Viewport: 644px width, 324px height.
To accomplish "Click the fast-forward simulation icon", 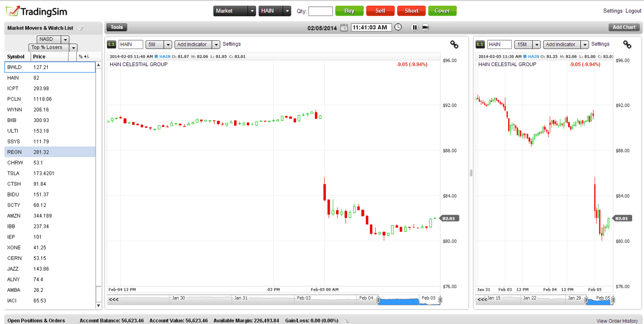I will pos(425,27).
